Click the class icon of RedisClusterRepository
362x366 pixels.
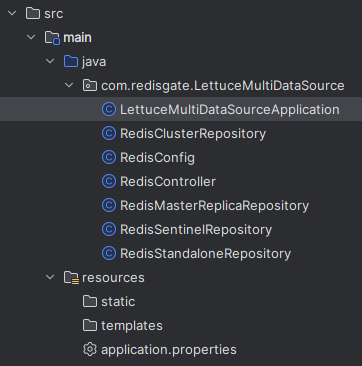(x=109, y=133)
